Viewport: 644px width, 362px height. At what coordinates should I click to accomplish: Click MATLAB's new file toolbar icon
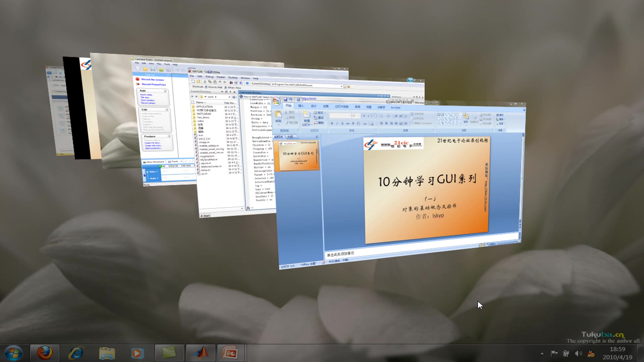click(193, 81)
